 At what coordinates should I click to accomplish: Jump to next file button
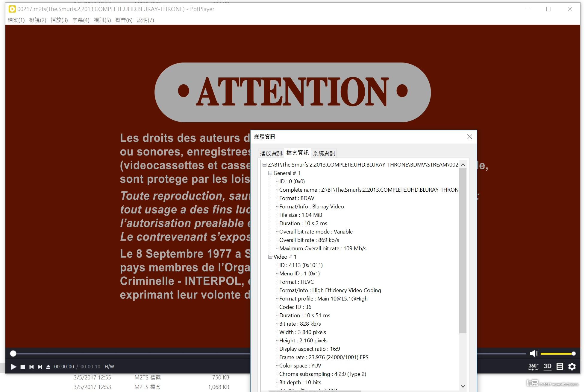(40, 367)
